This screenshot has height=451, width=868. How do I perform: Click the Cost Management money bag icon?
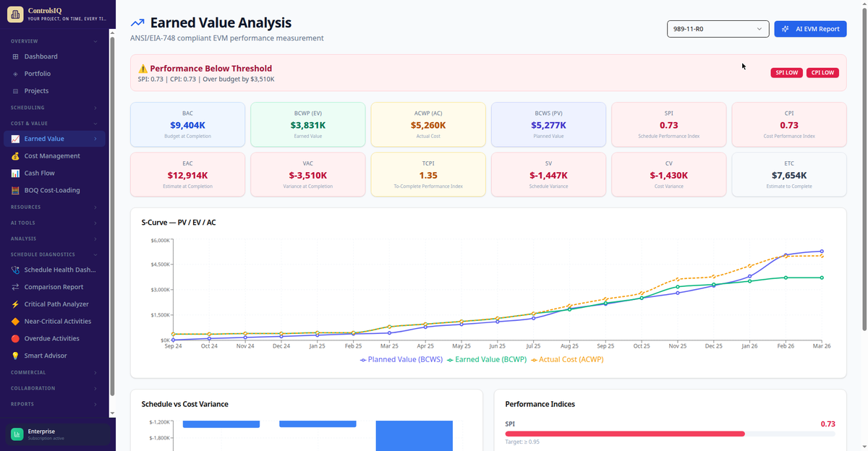[x=15, y=156]
